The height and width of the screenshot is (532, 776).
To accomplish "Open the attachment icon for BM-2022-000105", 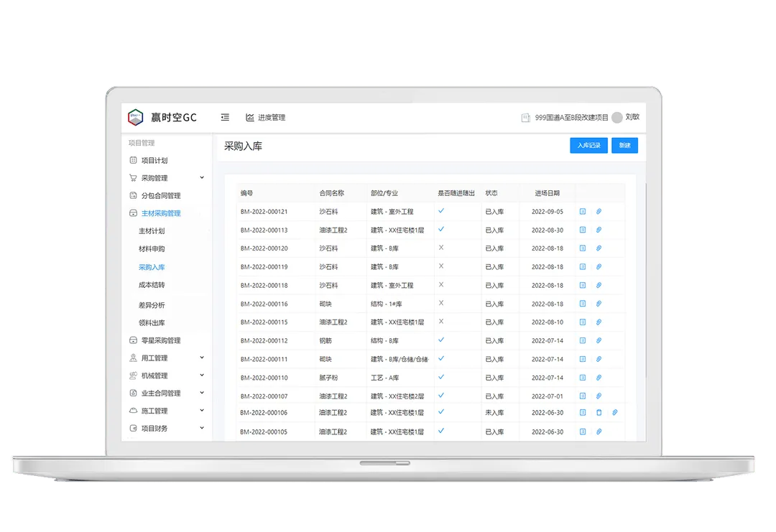I will (x=599, y=431).
